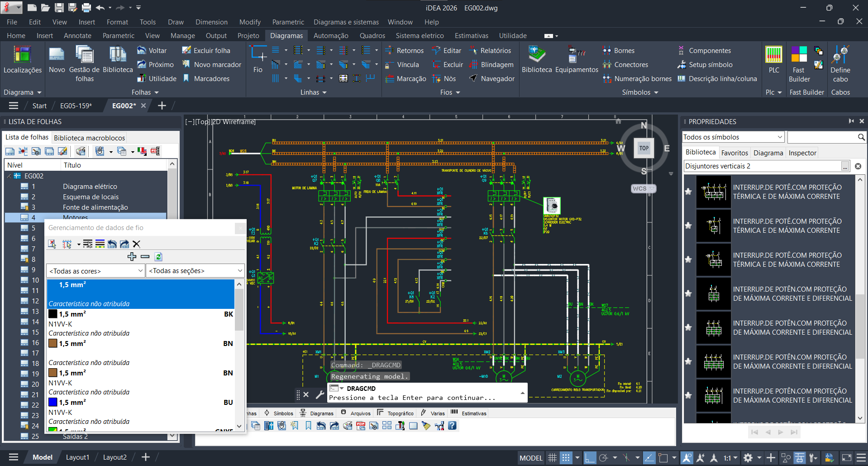Switch to the Biblioteca macroblocos tab
868x466 pixels.
click(x=89, y=137)
